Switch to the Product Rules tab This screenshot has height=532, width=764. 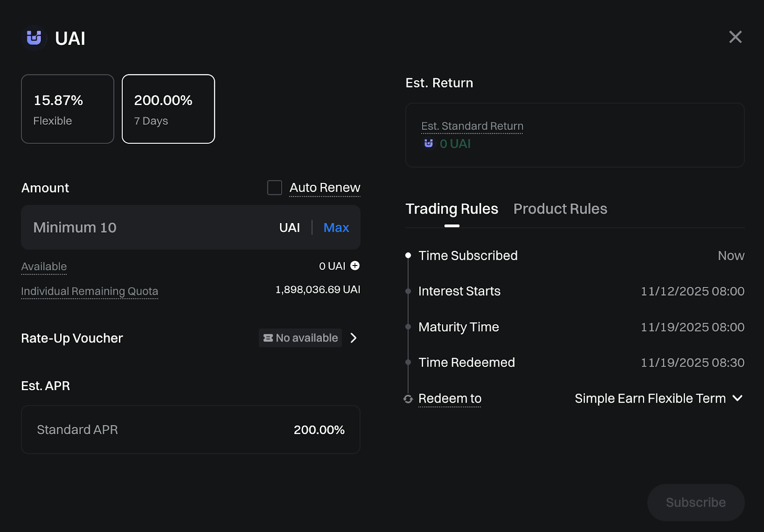click(x=560, y=209)
